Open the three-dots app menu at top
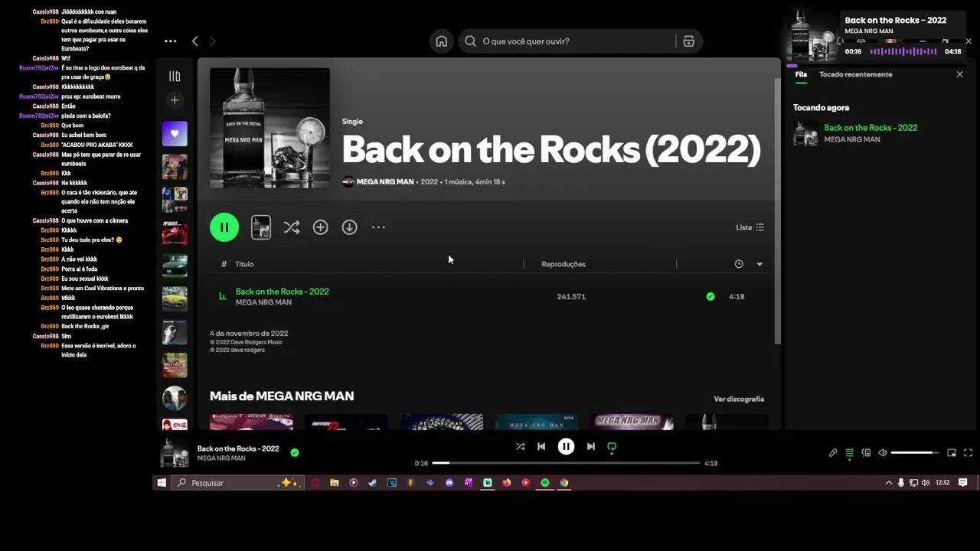 pos(171,41)
